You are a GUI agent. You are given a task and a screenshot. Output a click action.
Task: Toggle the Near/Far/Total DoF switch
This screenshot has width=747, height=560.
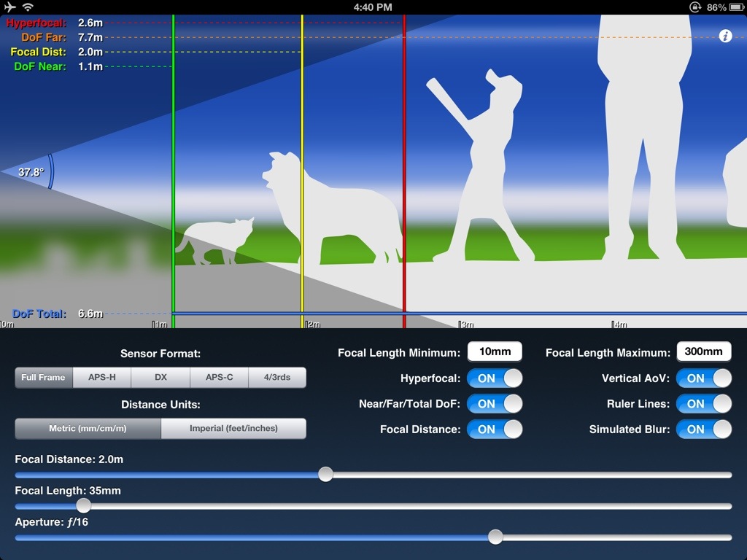495,404
